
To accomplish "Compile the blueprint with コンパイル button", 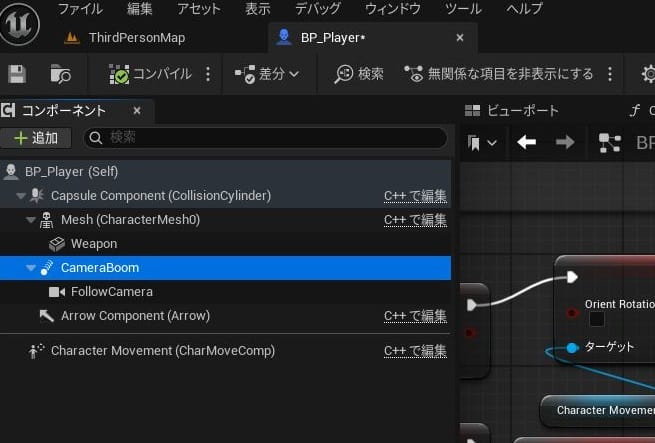I will [150, 74].
